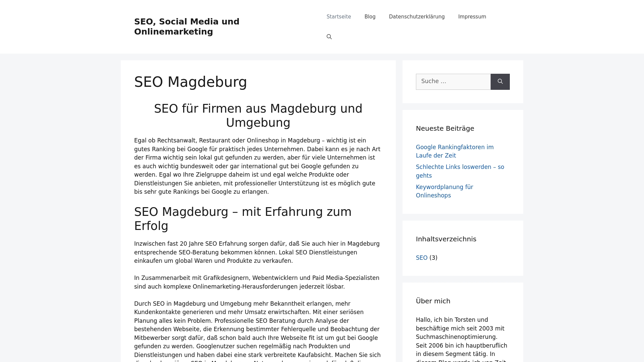View the Datenschutzerklärung page
The image size is (644, 362).
coord(417,16)
